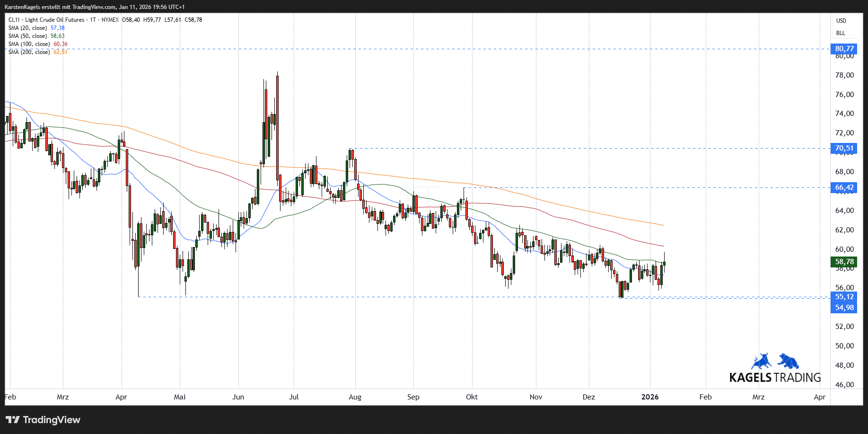Click the orange SMA 200 value 62,51
Viewport: 868px width, 434px height.
click(x=61, y=52)
